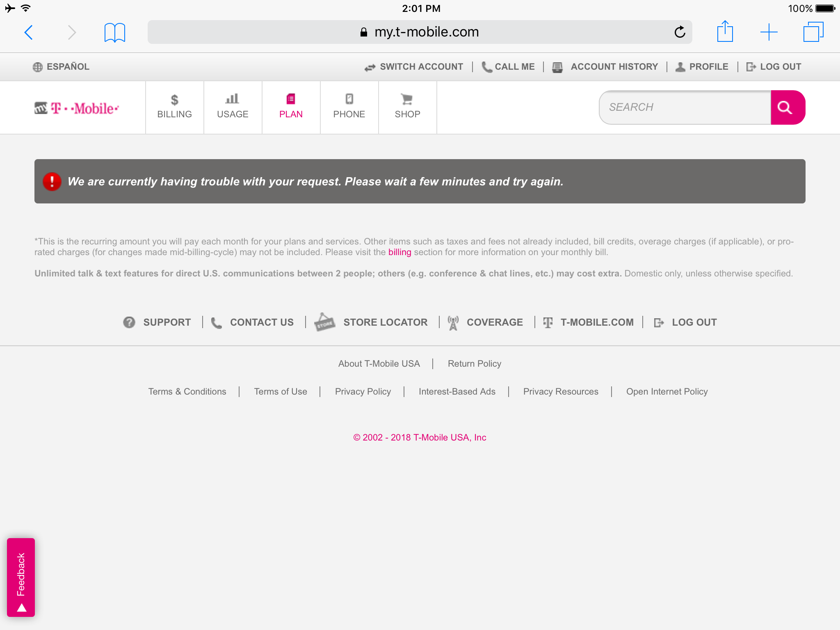Add a new tab with plus icon
The image size is (840, 630).
(x=769, y=32)
